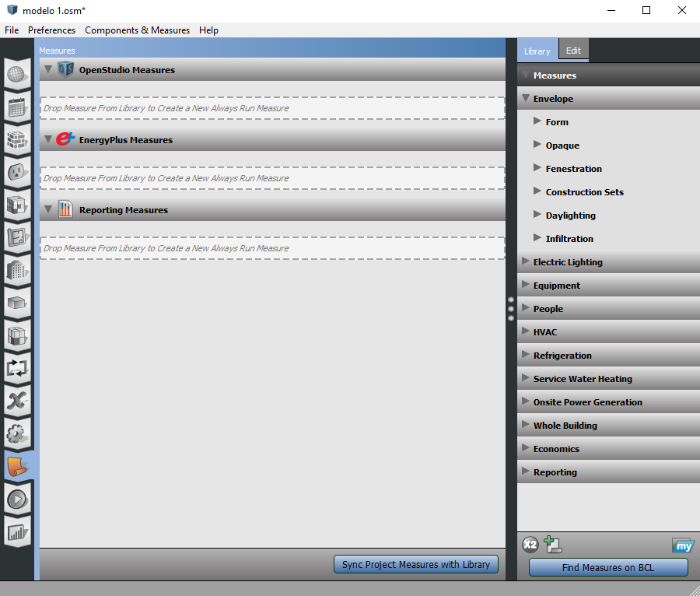Viewport: 700px width, 596px height.
Task: Open the My Measures folder icon
Action: 683,545
